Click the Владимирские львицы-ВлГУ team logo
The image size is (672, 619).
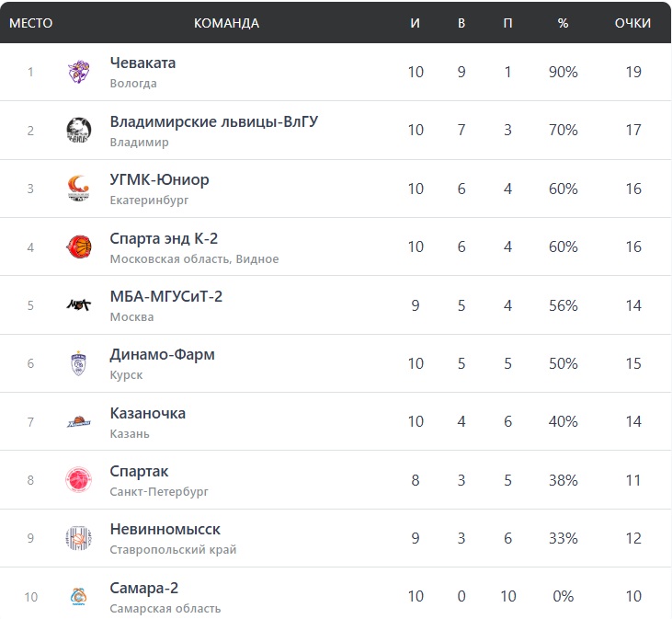click(x=79, y=131)
